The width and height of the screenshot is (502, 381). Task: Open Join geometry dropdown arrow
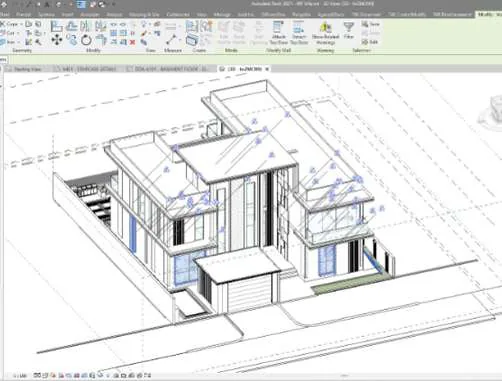point(19,42)
